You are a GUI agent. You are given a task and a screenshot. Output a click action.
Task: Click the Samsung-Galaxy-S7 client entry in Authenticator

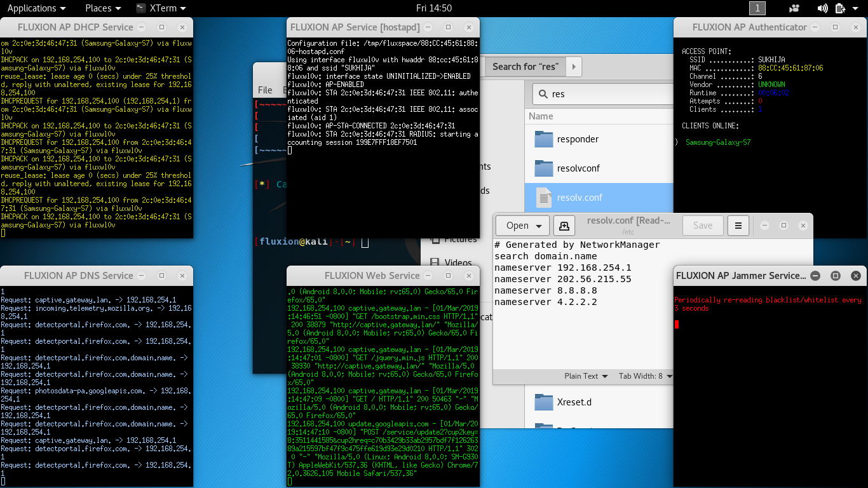(x=718, y=142)
